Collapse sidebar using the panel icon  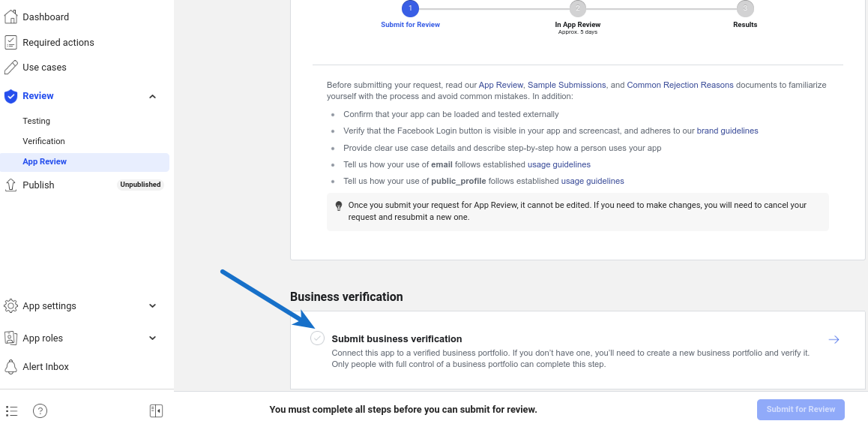click(156, 410)
